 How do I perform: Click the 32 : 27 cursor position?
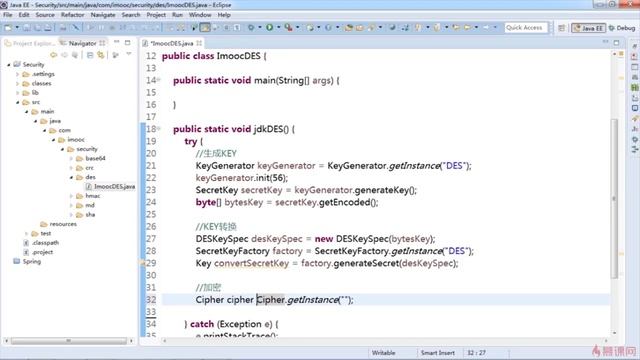(x=476, y=353)
